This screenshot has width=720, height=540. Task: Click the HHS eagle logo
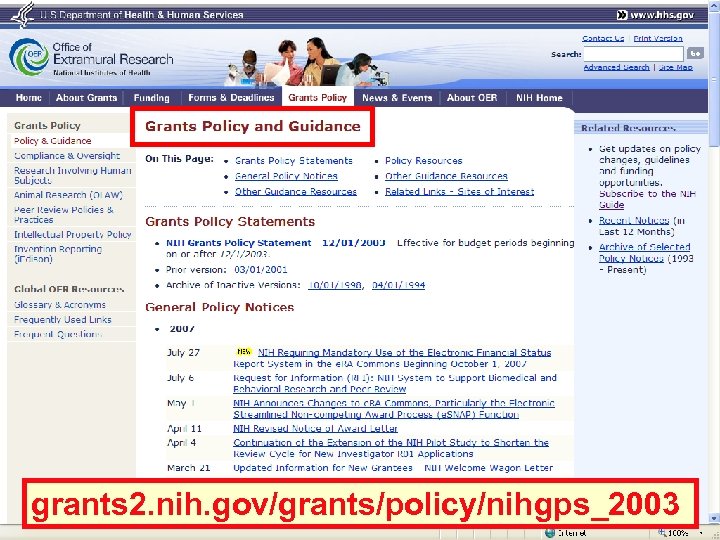point(23,15)
